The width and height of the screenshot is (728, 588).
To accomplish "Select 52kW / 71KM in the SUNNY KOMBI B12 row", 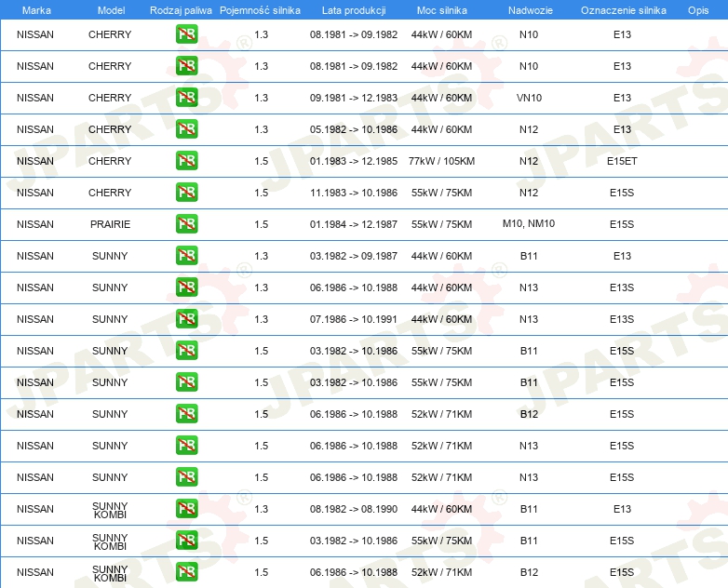I will pyautogui.click(x=441, y=572).
